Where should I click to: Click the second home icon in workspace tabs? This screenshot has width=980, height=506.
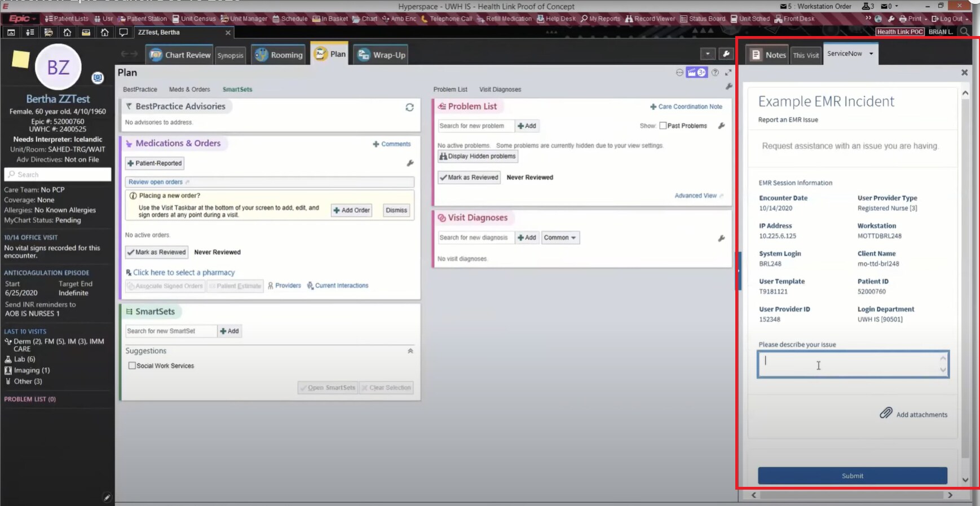104,33
